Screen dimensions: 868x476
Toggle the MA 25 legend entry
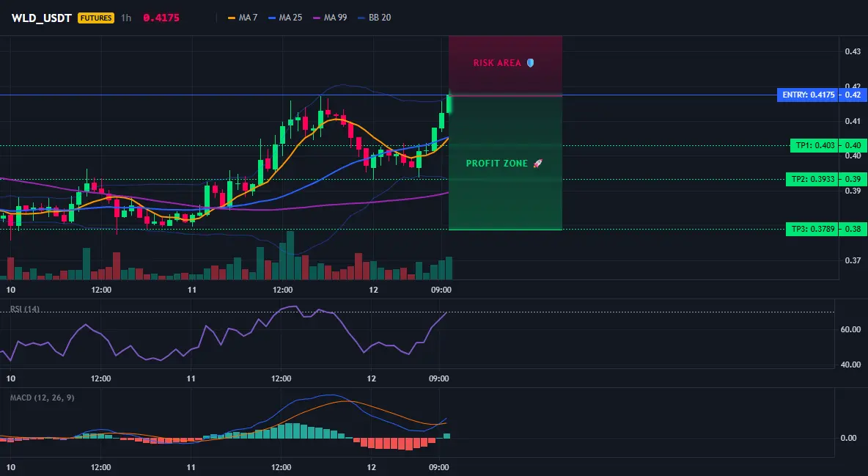click(x=285, y=18)
